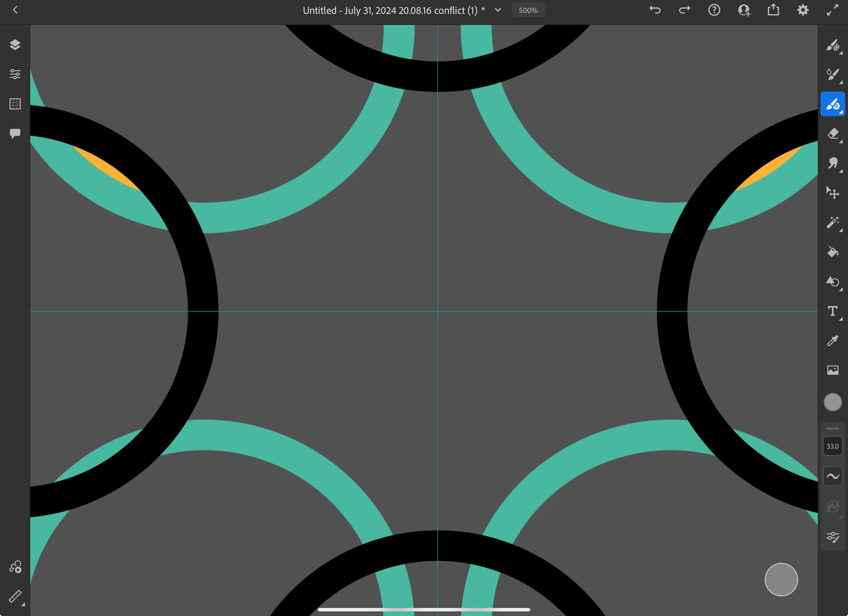Toggle the precision grid panel

[x=15, y=104]
